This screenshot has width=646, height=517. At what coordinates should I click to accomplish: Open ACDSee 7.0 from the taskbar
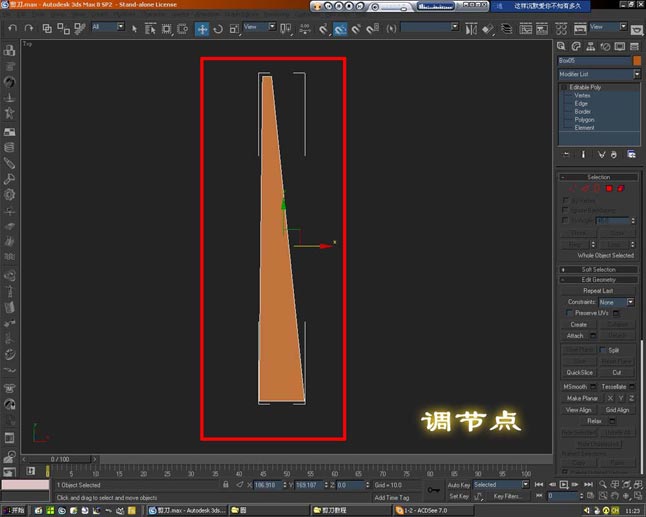433,510
